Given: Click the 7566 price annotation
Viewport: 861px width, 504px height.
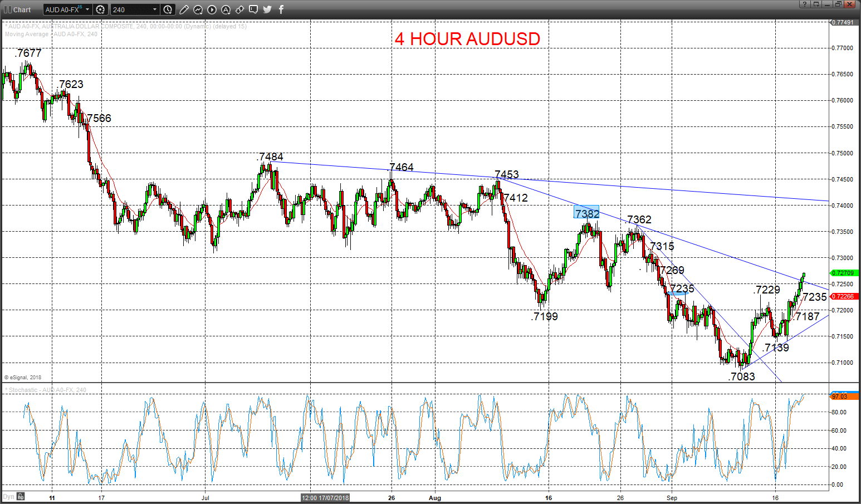Looking at the screenshot, I should [x=99, y=118].
